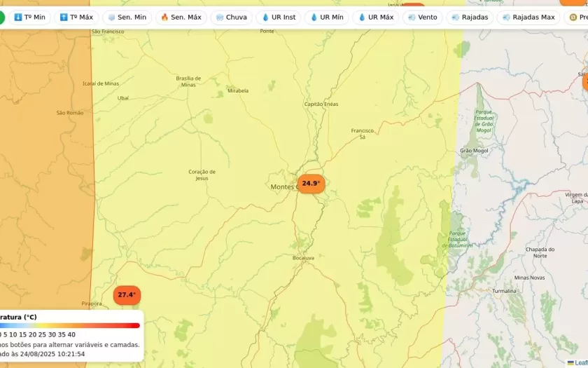
Task: Click the Grão Mogol label on map
Action: 474,151
